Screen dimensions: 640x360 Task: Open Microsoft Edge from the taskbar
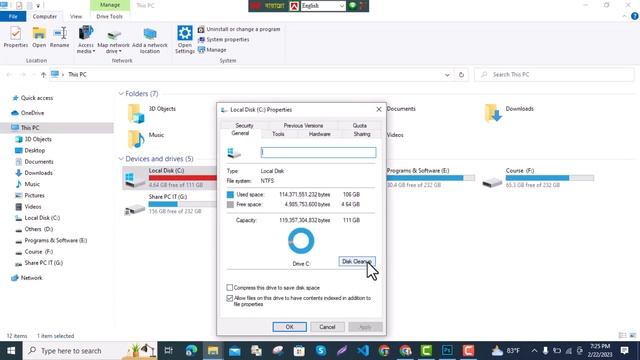point(191,351)
